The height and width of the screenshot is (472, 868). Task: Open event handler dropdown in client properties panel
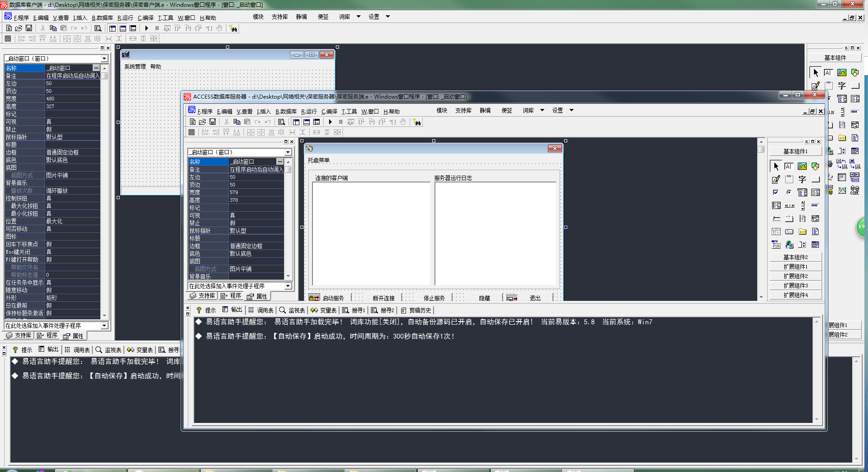[104, 326]
